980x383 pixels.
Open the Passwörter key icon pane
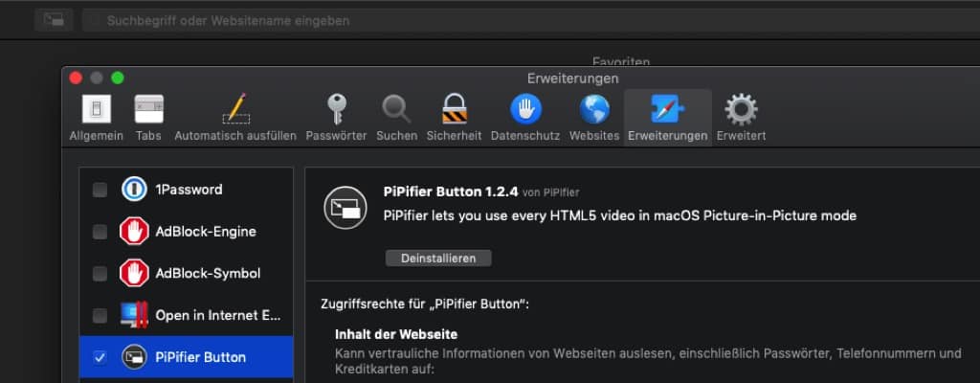tap(336, 117)
